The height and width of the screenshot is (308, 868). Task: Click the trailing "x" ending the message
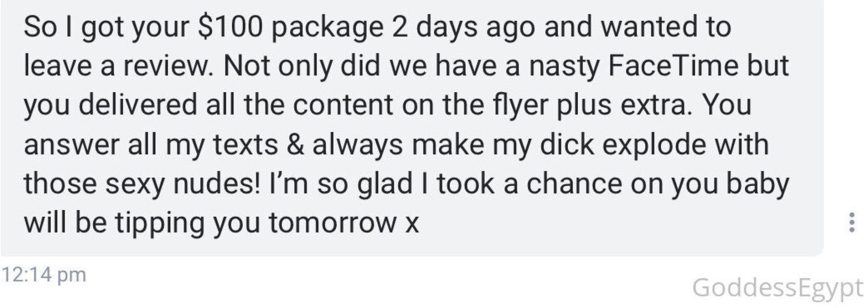pos(411,223)
